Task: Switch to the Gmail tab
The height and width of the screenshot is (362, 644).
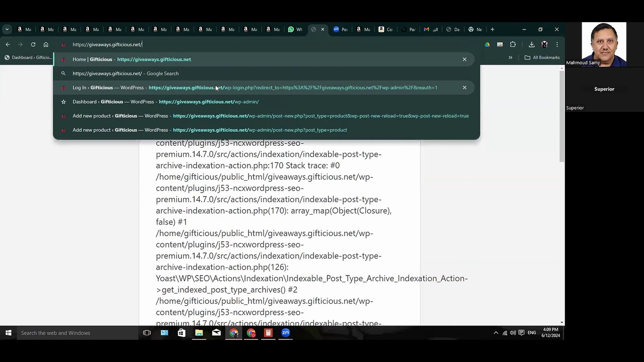Action: click(x=431, y=29)
